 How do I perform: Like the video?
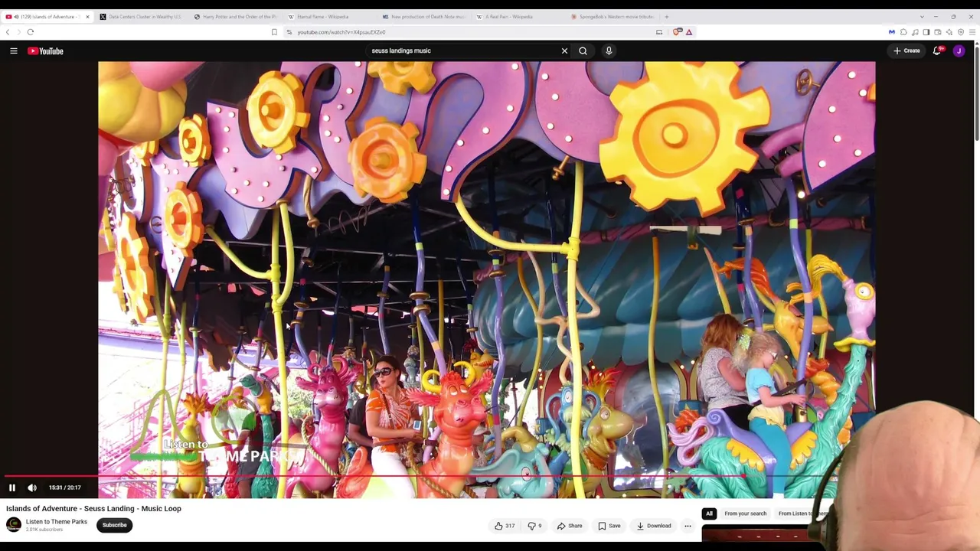504,526
